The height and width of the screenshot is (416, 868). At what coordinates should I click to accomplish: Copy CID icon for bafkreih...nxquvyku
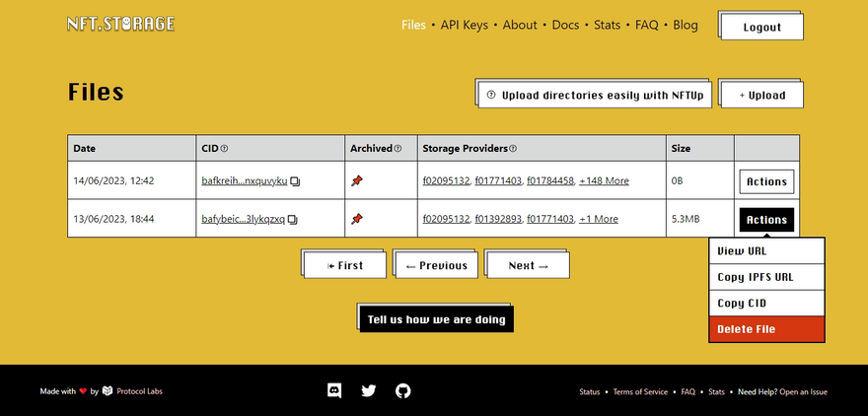[x=295, y=181]
